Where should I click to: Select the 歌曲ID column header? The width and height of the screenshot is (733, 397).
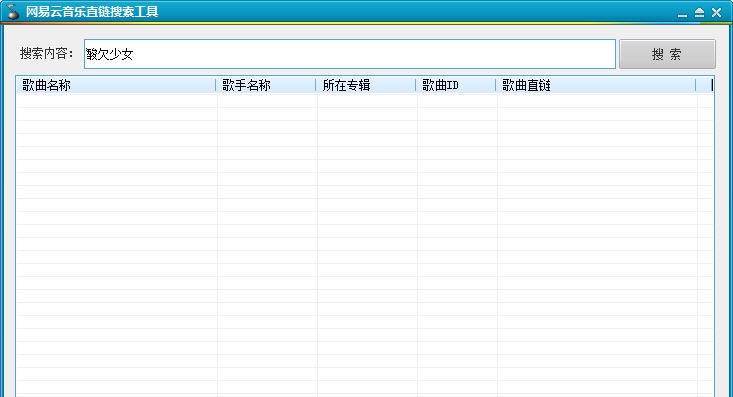(456, 85)
